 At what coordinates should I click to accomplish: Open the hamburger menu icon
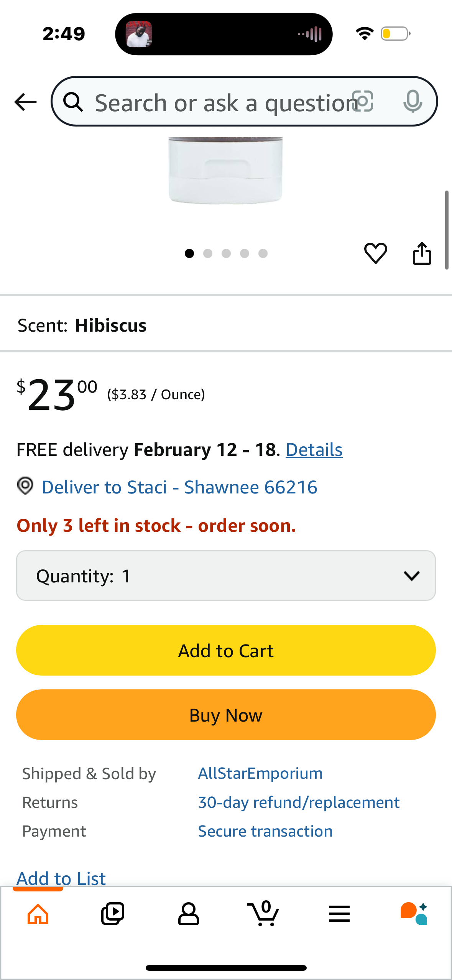[x=339, y=914]
